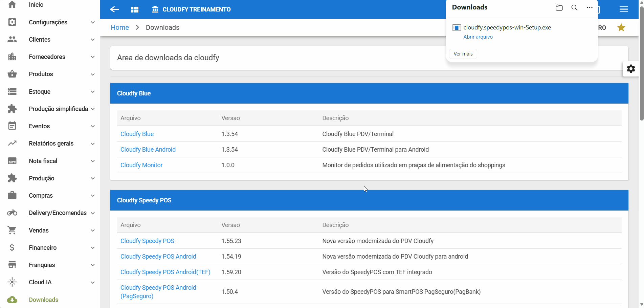The height and width of the screenshot is (308, 644).
Task: Expand the Fornecedores chevron
Action: pos(93,57)
